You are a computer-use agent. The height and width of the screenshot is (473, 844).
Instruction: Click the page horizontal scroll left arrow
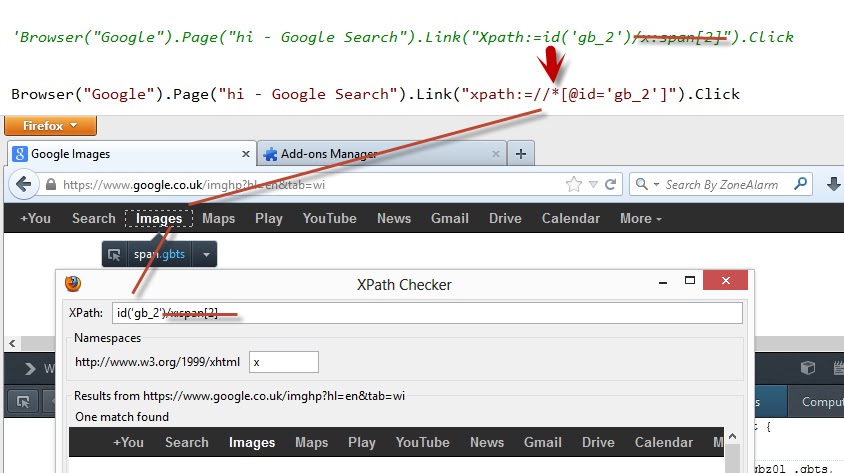[x=12, y=343]
